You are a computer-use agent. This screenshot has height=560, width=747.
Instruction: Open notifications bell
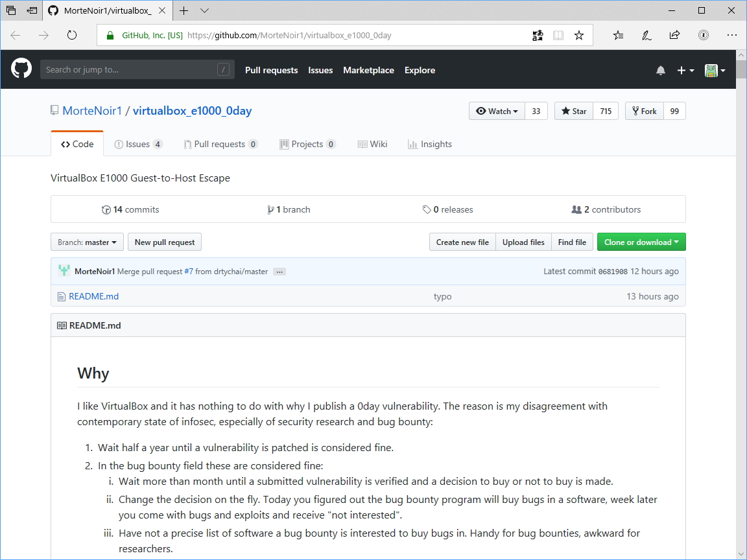[660, 69]
